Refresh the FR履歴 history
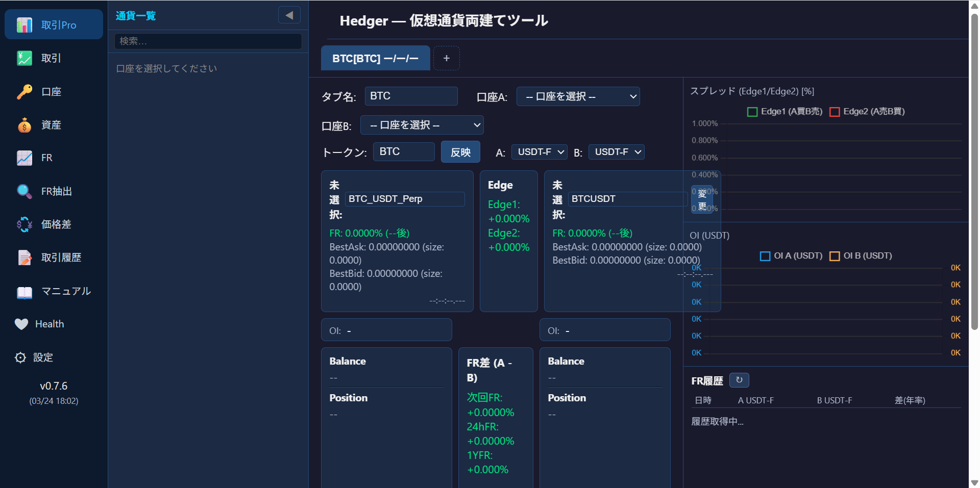The height and width of the screenshot is (488, 980). (x=739, y=380)
